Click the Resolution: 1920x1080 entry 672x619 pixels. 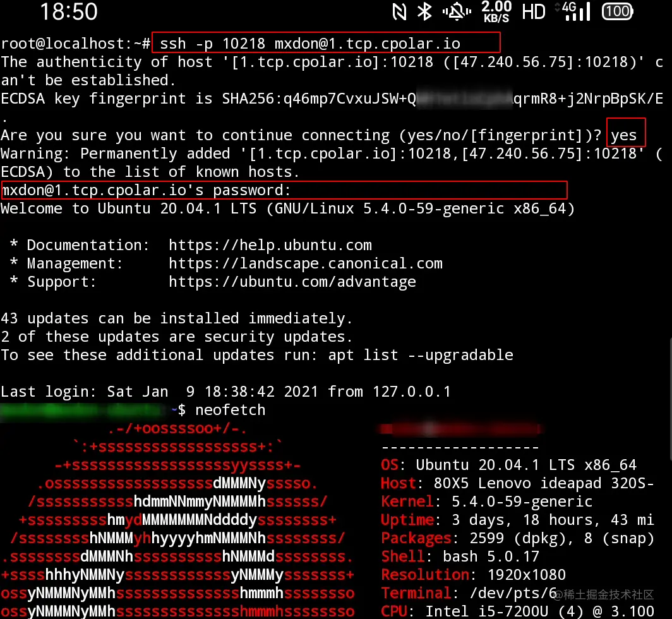coord(474,575)
